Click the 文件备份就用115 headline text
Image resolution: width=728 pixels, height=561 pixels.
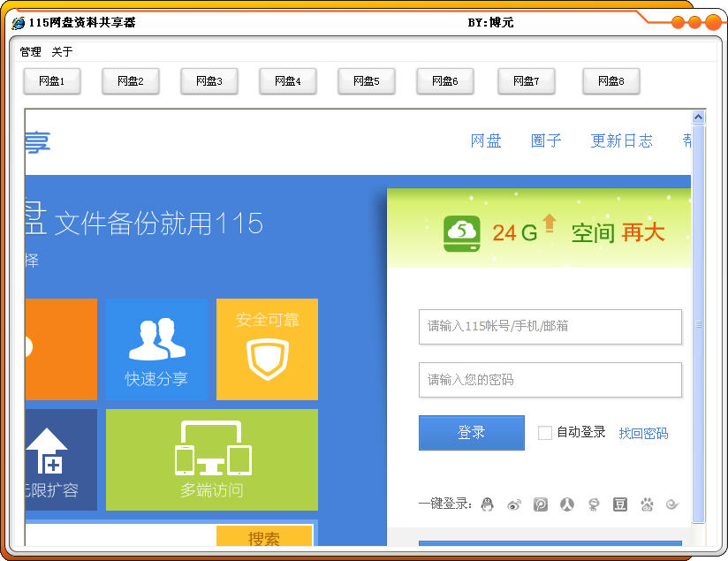click(x=159, y=223)
